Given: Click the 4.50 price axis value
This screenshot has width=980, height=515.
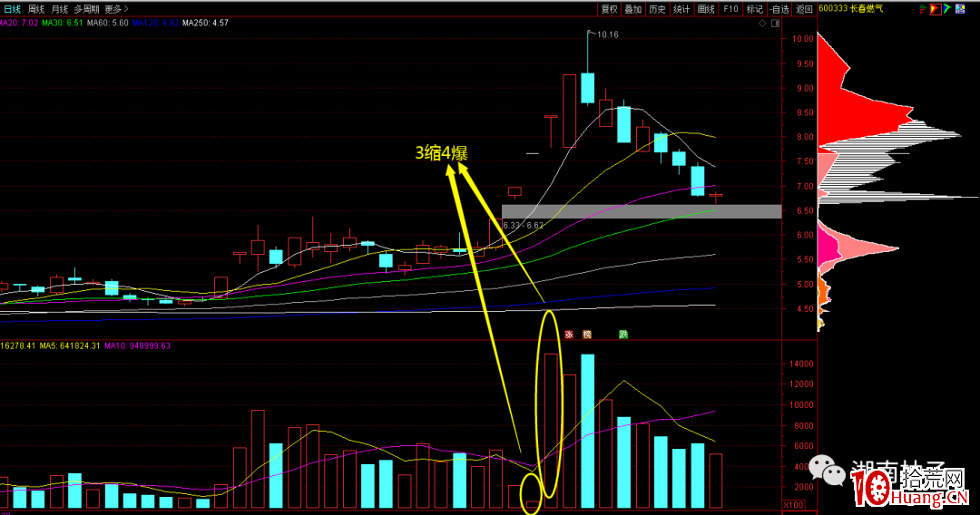Looking at the screenshot, I should 805,309.
